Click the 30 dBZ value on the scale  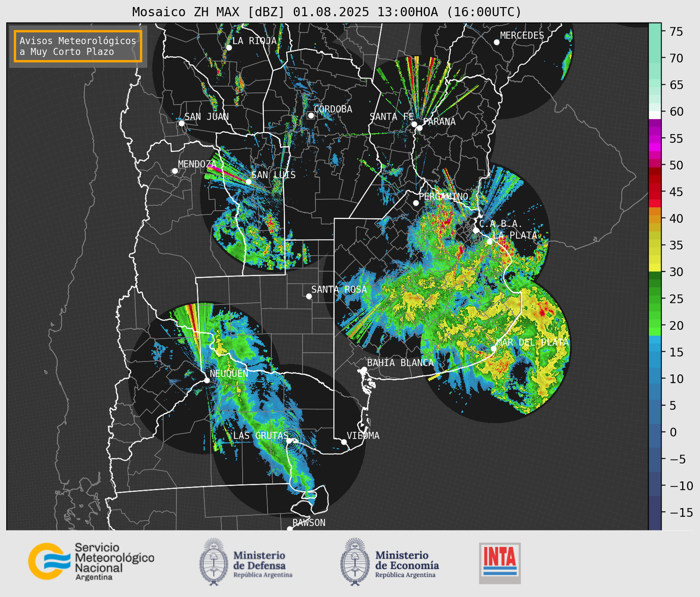tap(676, 272)
